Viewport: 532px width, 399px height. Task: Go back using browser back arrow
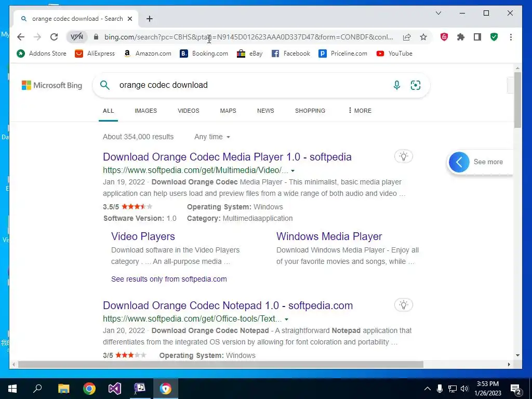pyautogui.click(x=21, y=37)
